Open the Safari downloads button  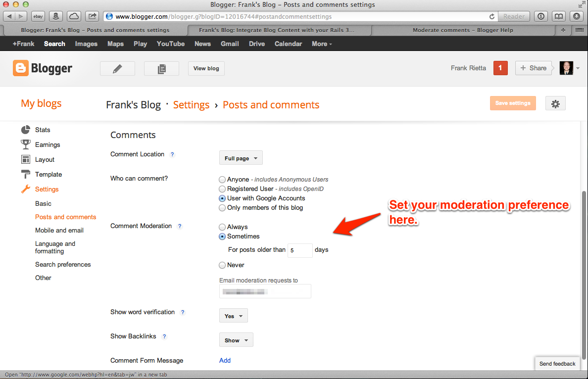coord(577,16)
